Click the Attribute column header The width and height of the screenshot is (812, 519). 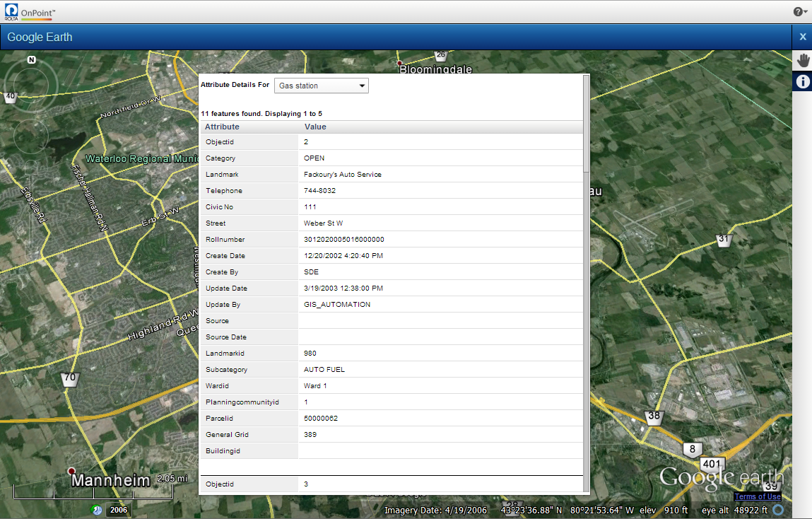point(223,127)
